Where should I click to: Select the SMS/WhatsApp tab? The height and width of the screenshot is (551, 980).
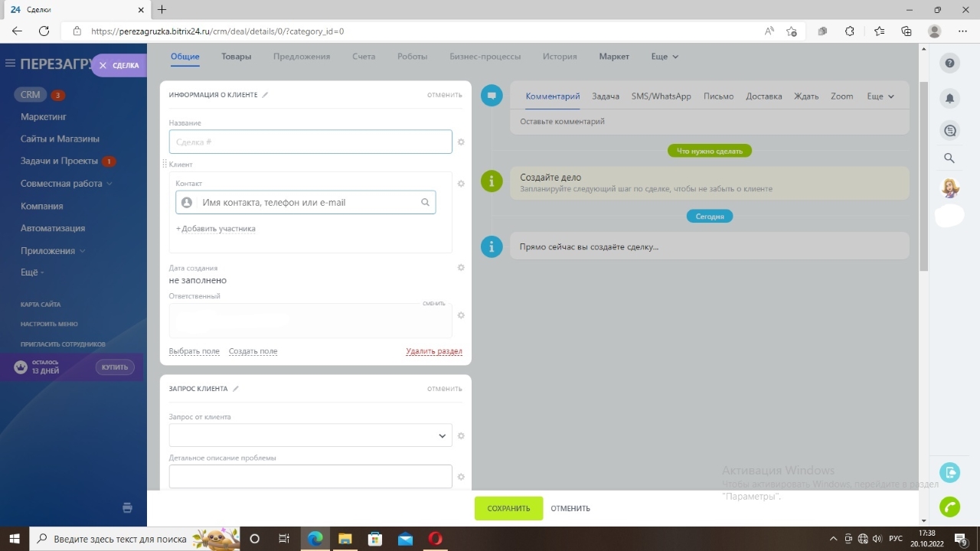pos(661,96)
